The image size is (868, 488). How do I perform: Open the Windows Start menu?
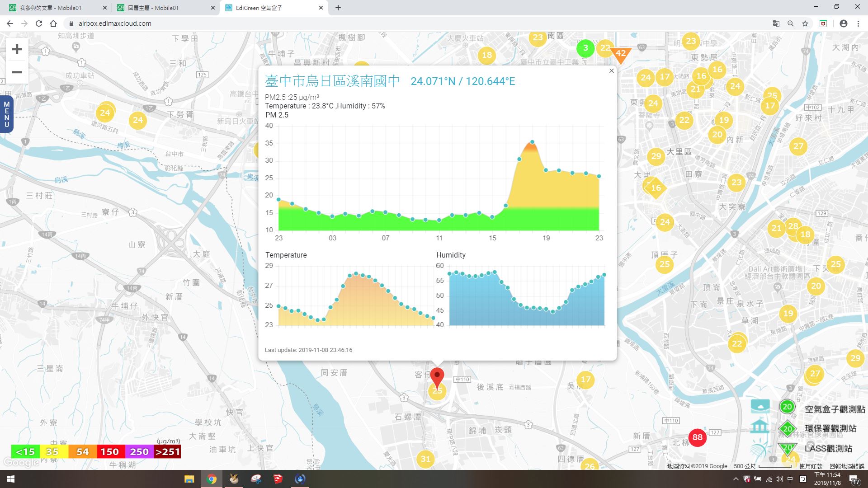pos(11,479)
